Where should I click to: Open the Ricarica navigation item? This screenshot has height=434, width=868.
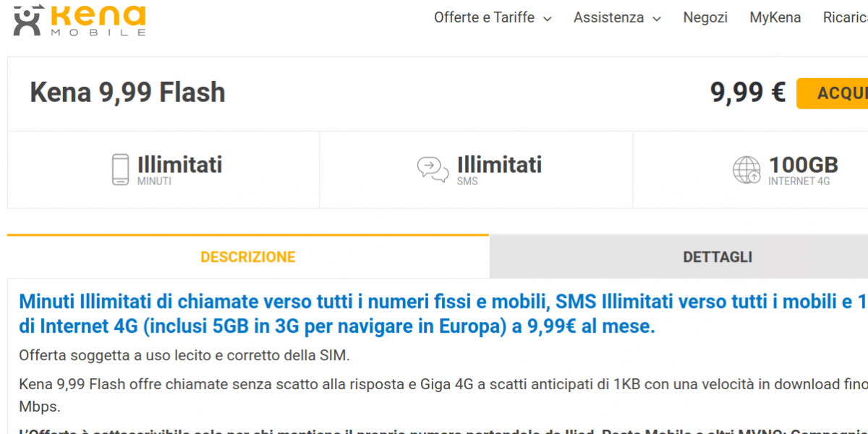pyautogui.click(x=845, y=17)
